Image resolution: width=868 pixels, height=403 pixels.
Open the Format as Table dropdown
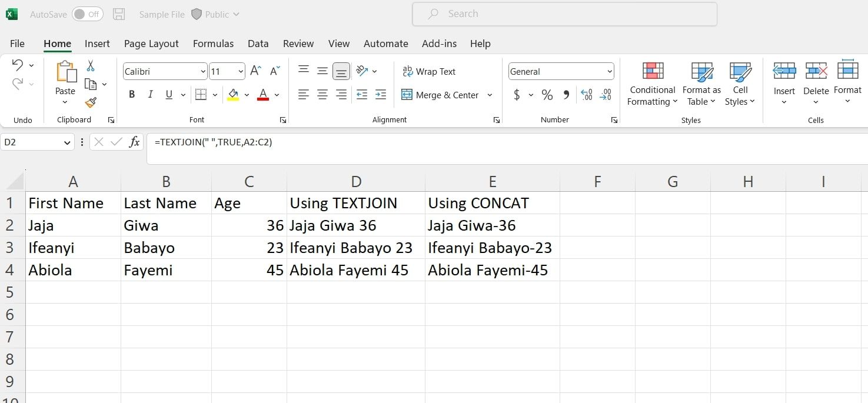[x=701, y=84]
